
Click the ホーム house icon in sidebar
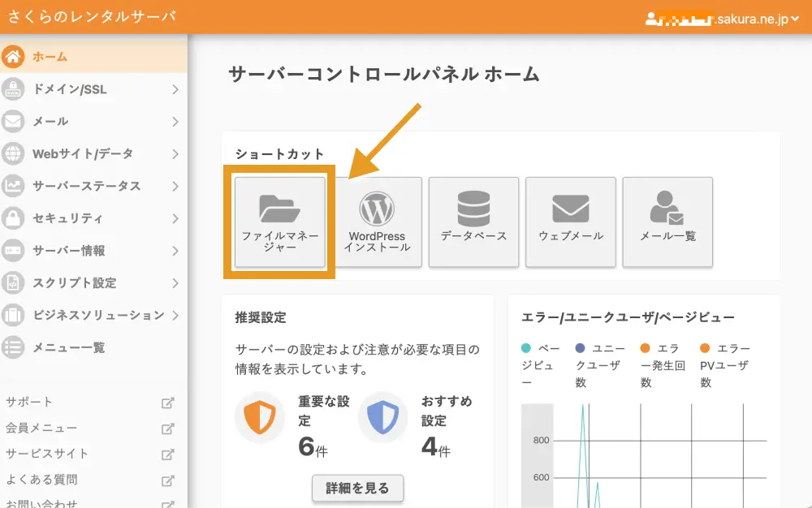click(x=13, y=57)
